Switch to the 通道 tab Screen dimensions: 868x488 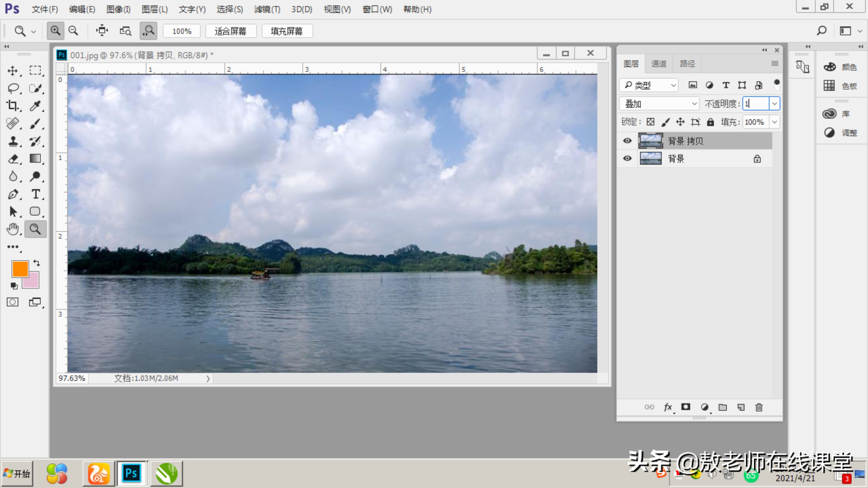[x=659, y=64]
